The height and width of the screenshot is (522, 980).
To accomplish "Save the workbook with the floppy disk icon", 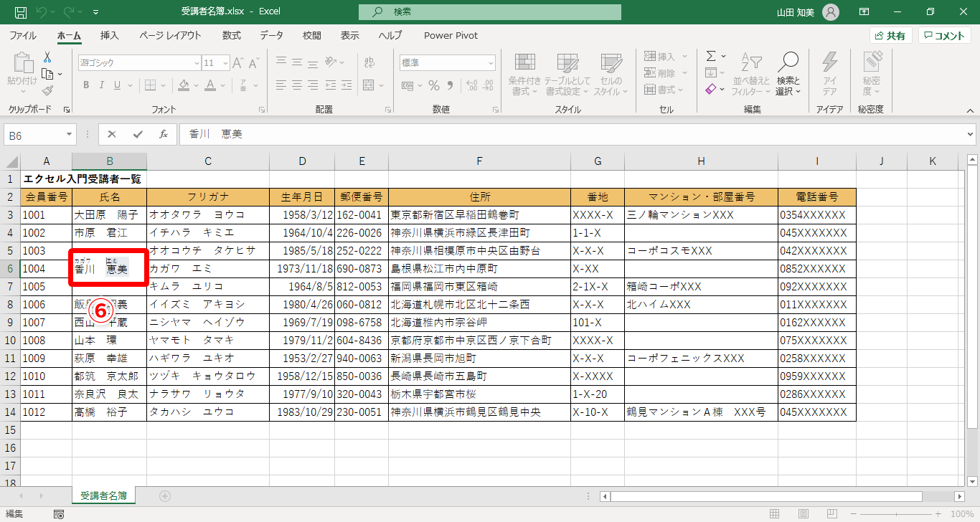I will (x=21, y=12).
